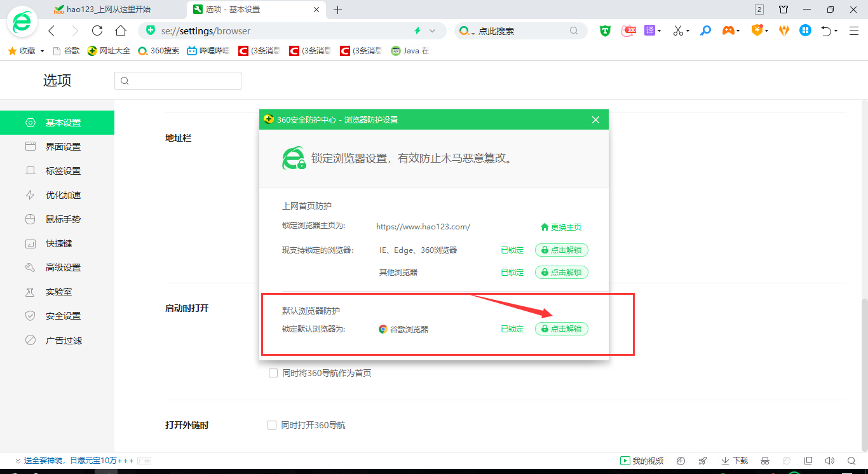Select the translate icon in the toolbar
Image resolution: width=868 pixels, height=474 pixels.
651,30
